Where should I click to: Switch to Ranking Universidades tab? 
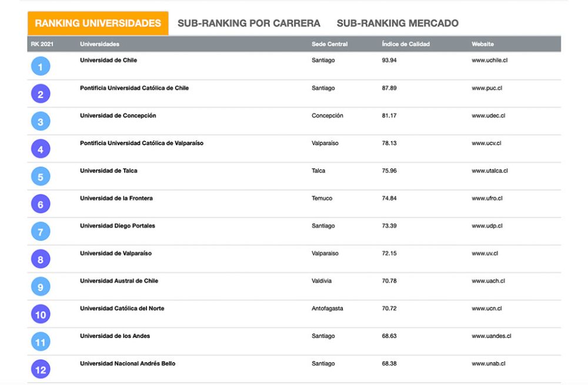98,24
